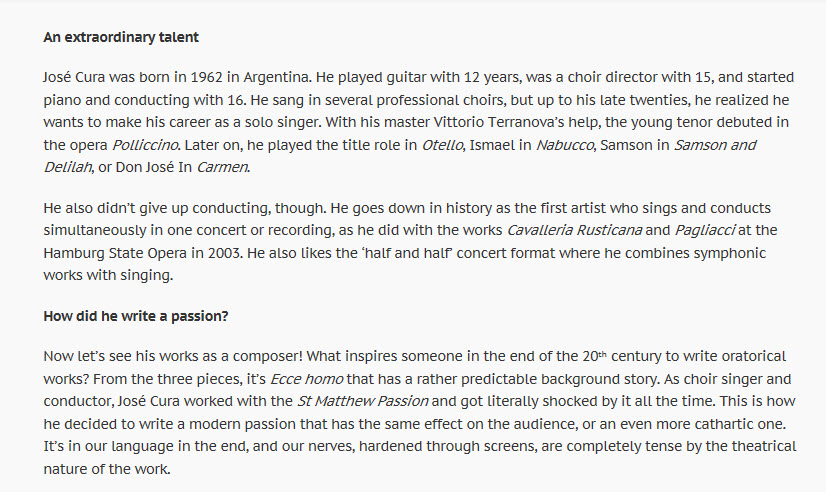Click the italic title 'Nabucco'

click(564, 145)
